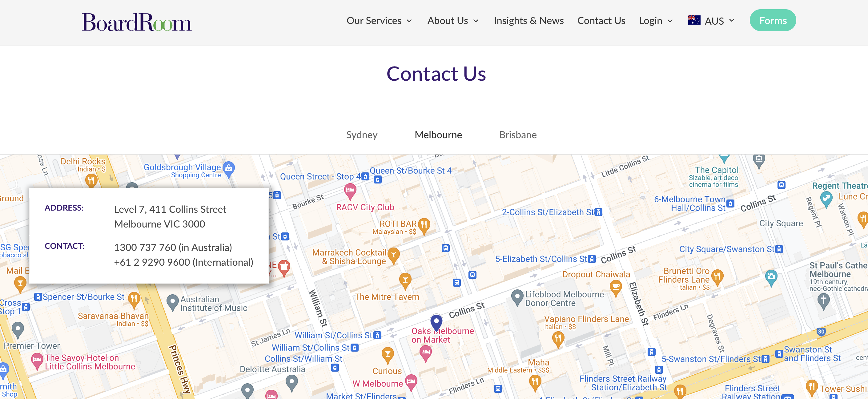Click the ROTI BAR restaurant pin
This screenshot has width=868, height=399.
pyautogui.click(x=424, y=226)
